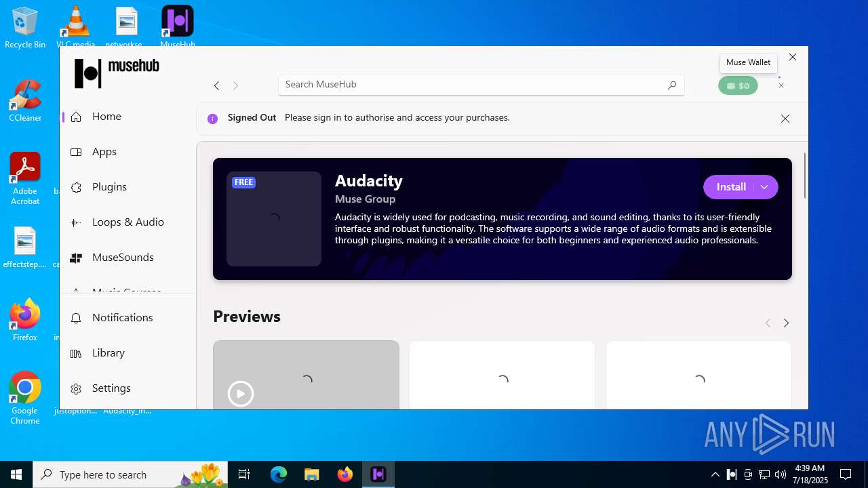Select the Google Chrome desktop shortcut

(25, 399)
